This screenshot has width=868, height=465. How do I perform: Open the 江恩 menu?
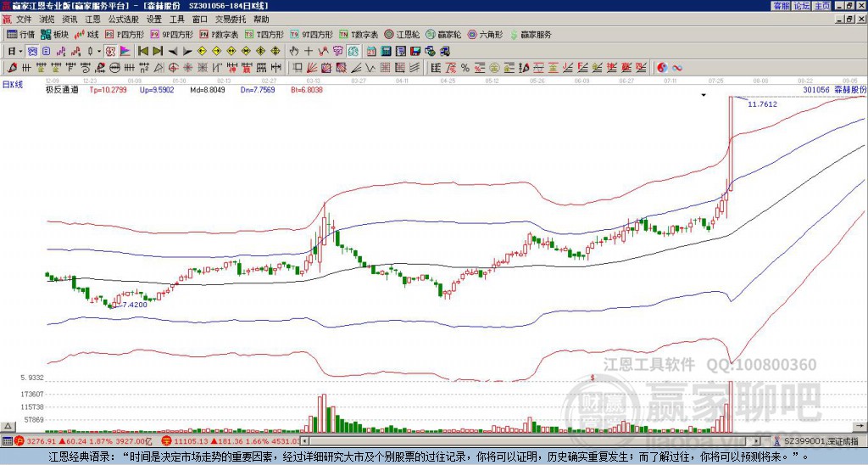point(92,20)
